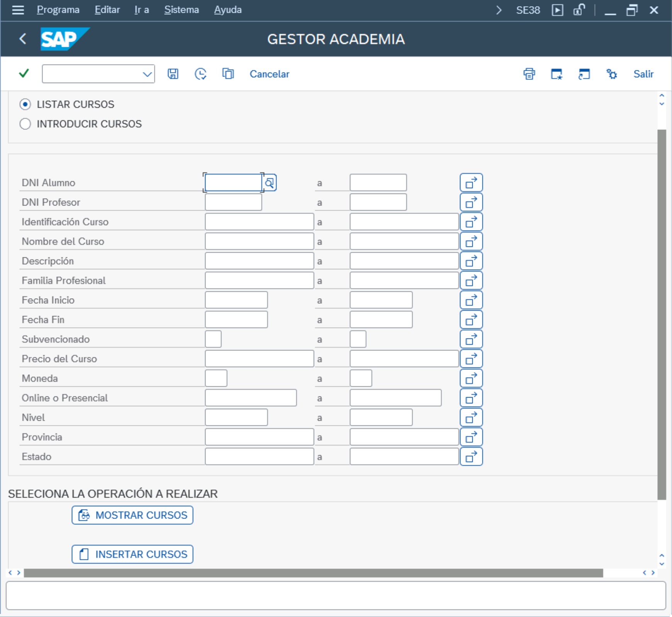The width and height of the screenshot is (672, 617).
Task: Select the INTRODUCIR CURSOS radio button
Action: pyautogui.click(x=25, y=124)
